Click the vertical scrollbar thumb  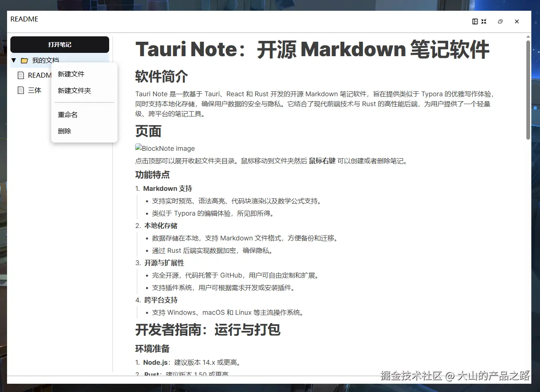528,90
